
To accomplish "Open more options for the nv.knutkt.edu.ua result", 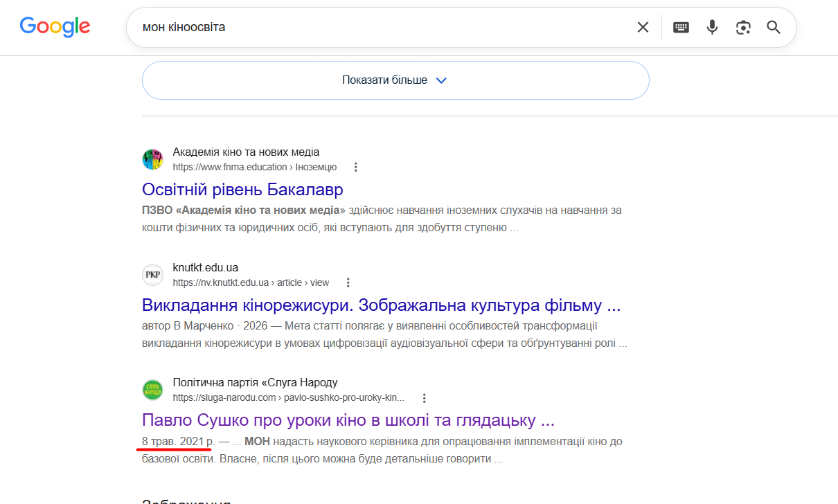I will point(348,282).
